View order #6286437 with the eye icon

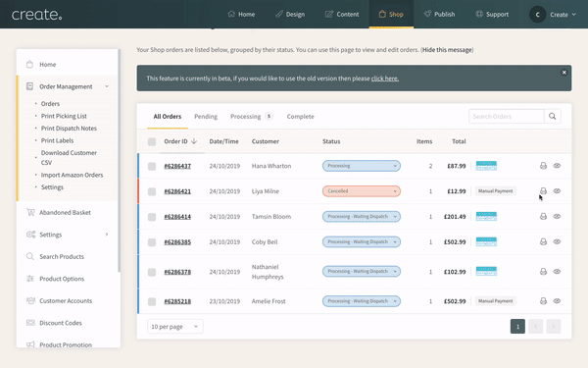click(x=557, y=166)
